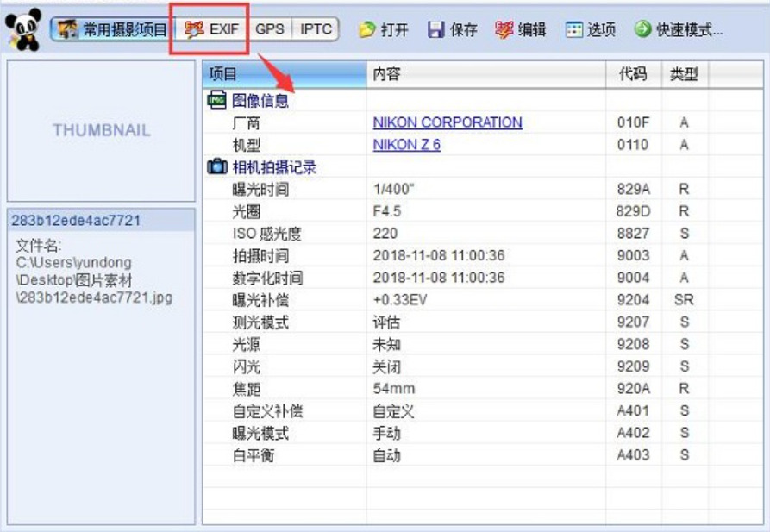The image size is (770, 532).
Task: Click the 文件名 path text
Action: (x=94, y=271)
